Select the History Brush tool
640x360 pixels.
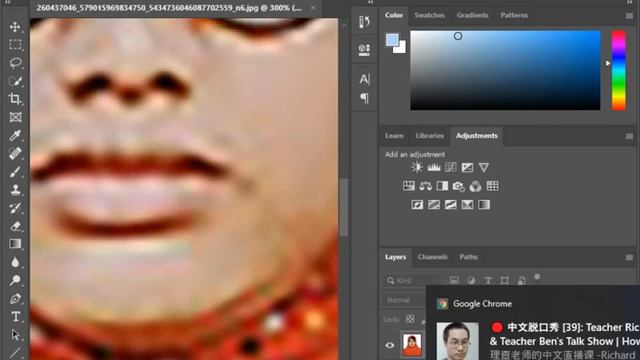(15, 208)
